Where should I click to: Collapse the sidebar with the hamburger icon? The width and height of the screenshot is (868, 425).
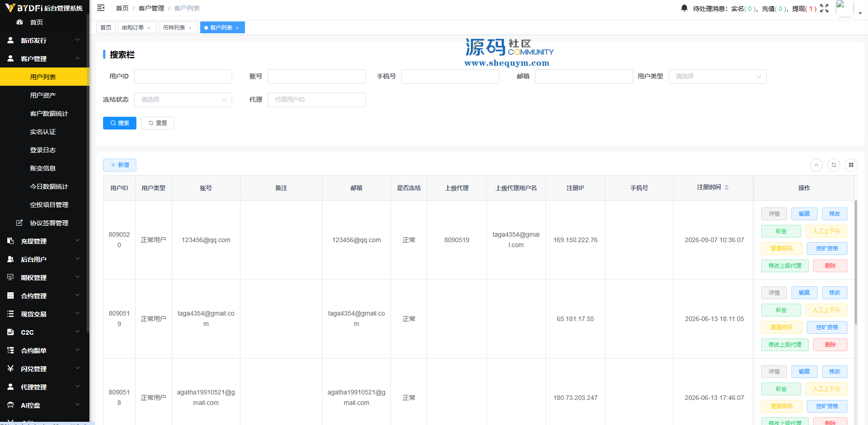click(101, 8)
